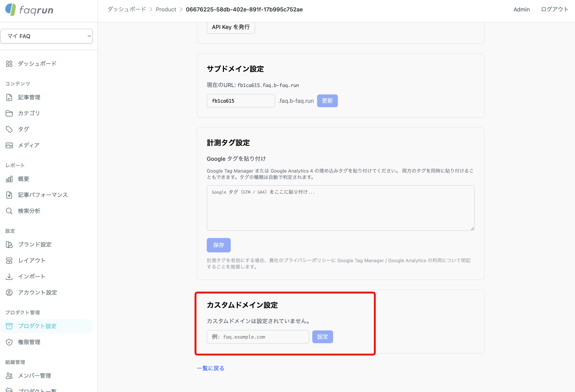The width and height of the screenshot is (575, 392).
Task: Click ログアウト to sign out
Action: 555,9
